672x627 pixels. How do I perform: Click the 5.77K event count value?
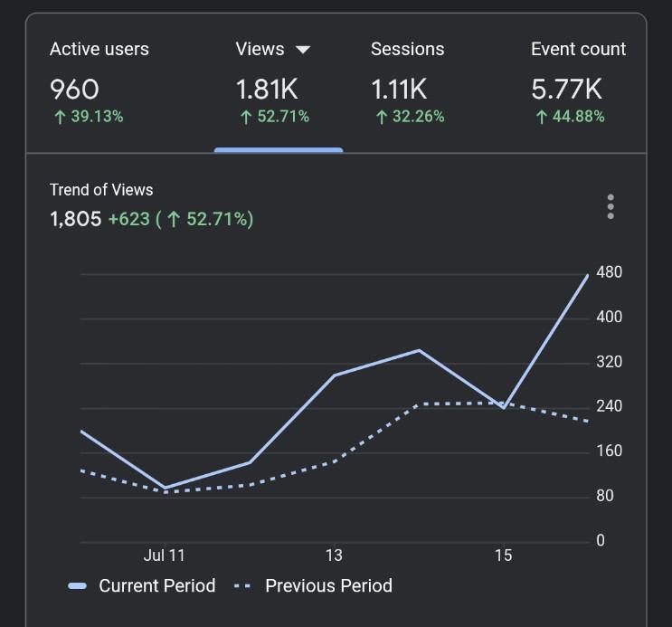tap(566, 90)
